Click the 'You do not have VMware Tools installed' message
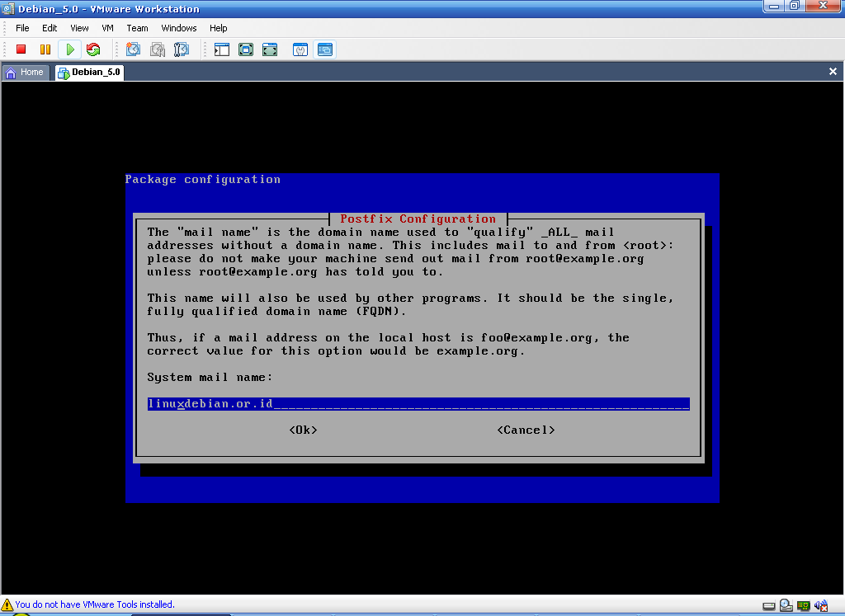The image size is (845, 616). pos(95,604)
